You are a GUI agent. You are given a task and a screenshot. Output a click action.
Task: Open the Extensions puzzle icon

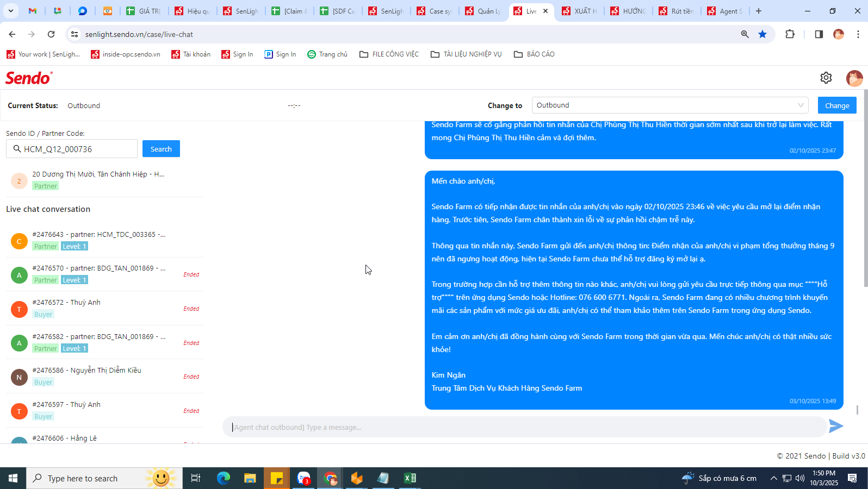pos(790,34)
